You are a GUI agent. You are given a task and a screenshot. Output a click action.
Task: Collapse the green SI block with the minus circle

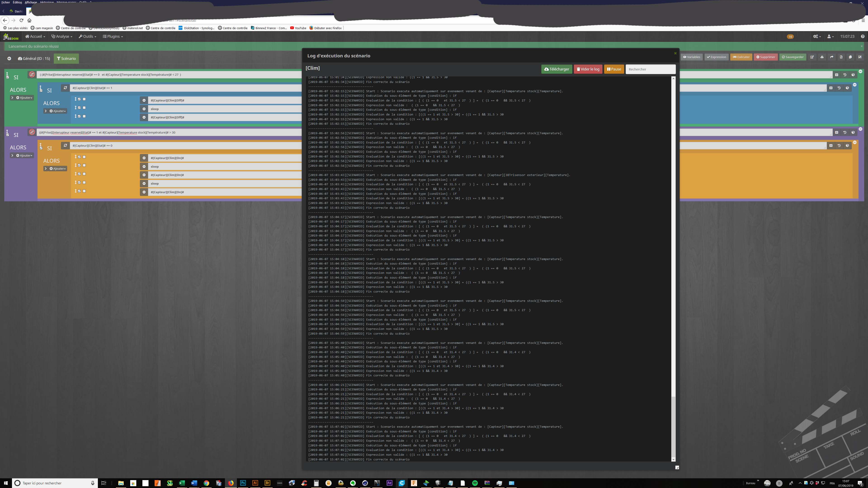click(861, 71)
